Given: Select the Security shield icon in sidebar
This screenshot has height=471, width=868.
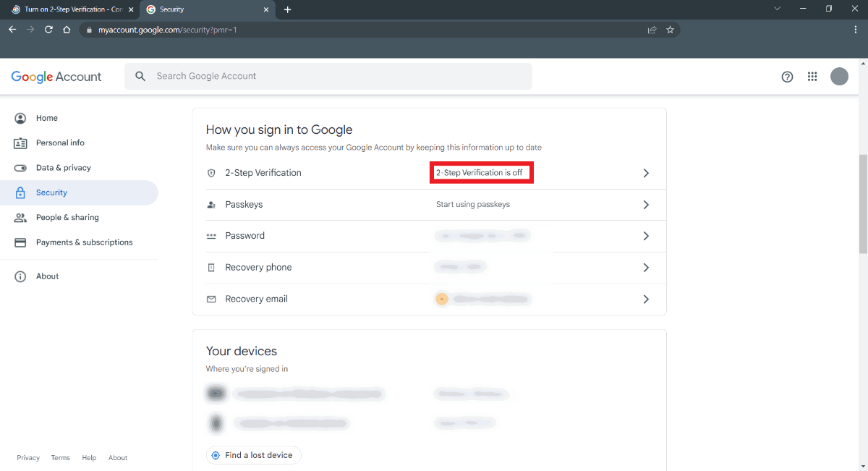Looking at the screenshot, I should [21, 192].
